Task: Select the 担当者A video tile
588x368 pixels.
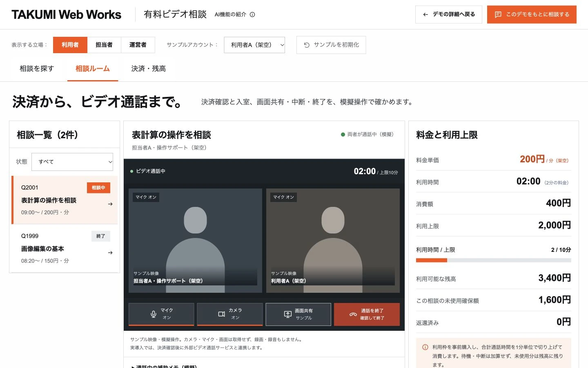Action: coord(195,240)
